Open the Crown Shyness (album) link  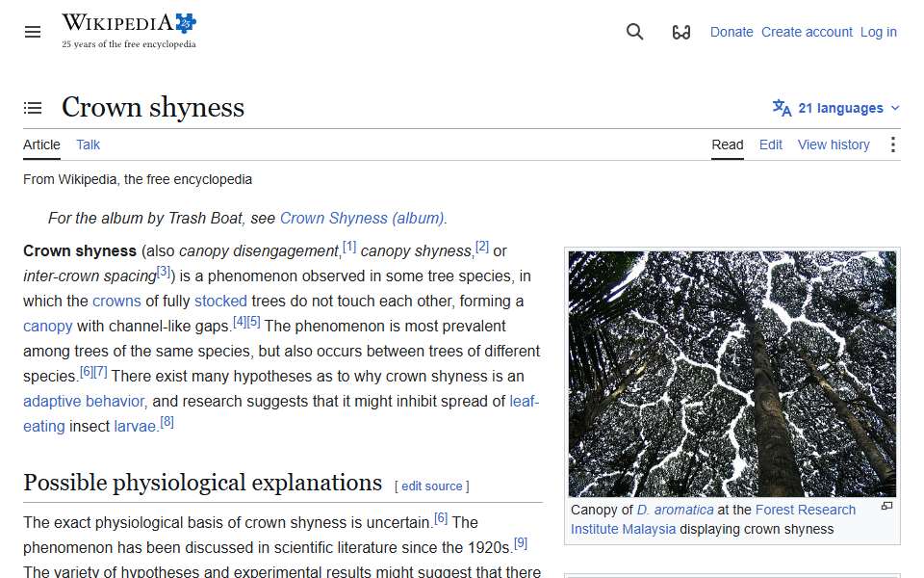tap(362, 219)
